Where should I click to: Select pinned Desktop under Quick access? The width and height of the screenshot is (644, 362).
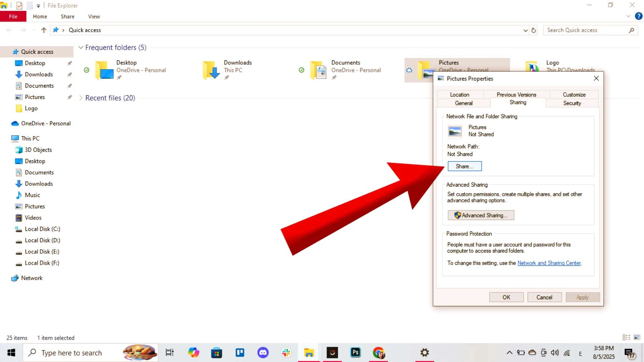click(x=35, y=63)
